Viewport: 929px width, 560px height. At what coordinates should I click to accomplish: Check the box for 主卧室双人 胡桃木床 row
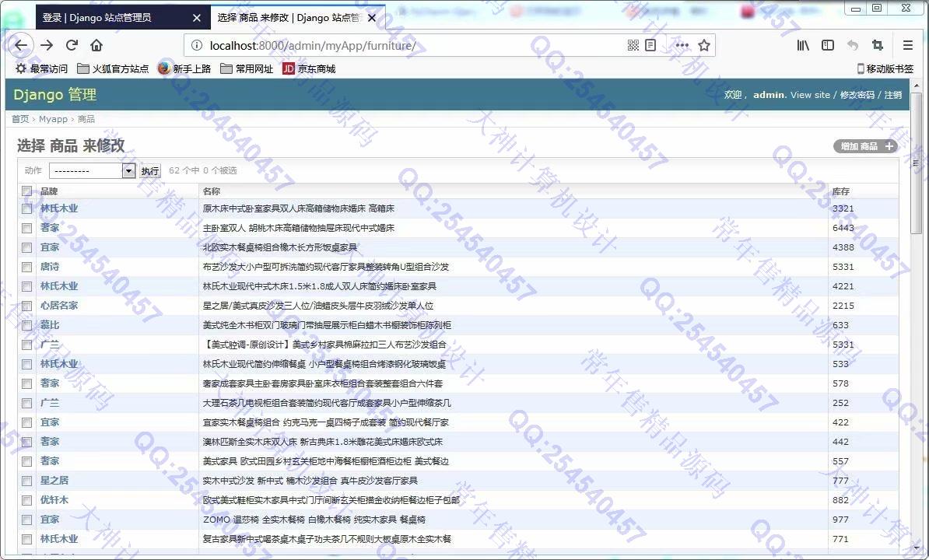26,228
